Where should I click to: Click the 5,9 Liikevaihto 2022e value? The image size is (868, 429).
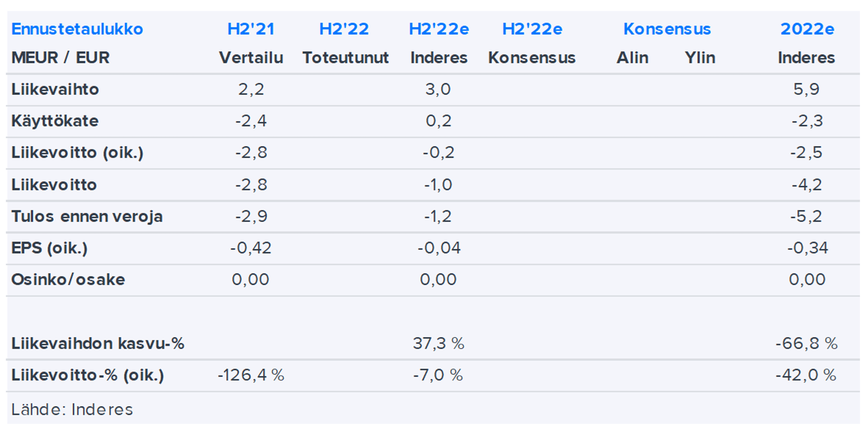coord(806,89)
